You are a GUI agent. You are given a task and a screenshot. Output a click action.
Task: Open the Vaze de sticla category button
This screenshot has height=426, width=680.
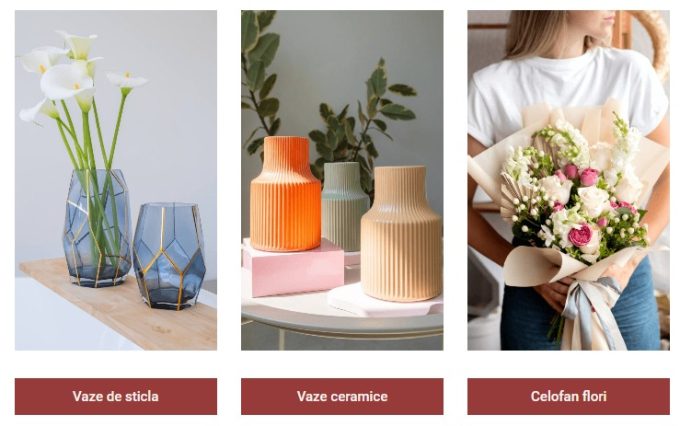point(116,396)
